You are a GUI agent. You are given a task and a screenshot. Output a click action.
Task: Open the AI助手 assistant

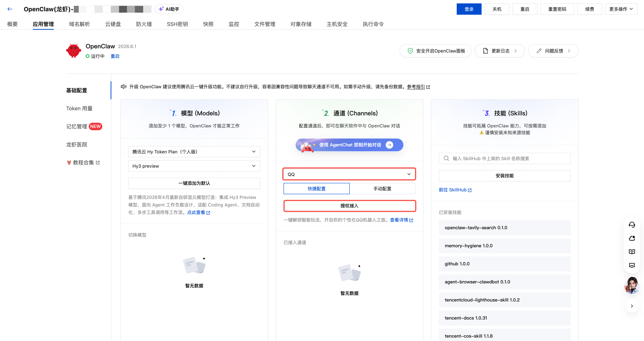[x=169, y=9]
